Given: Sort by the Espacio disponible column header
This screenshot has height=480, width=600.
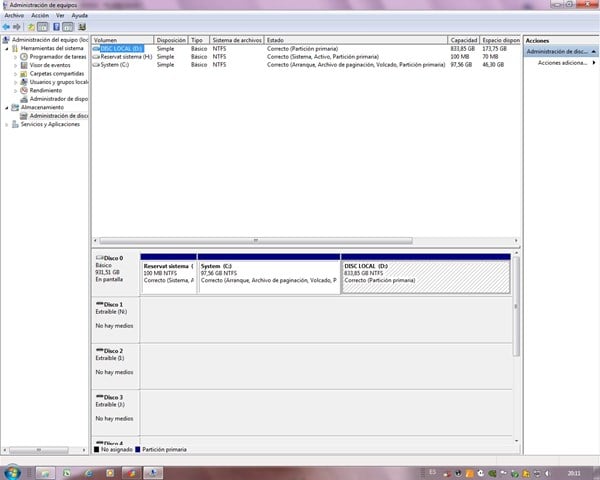Looking at the screenshot, I should 500,40.
